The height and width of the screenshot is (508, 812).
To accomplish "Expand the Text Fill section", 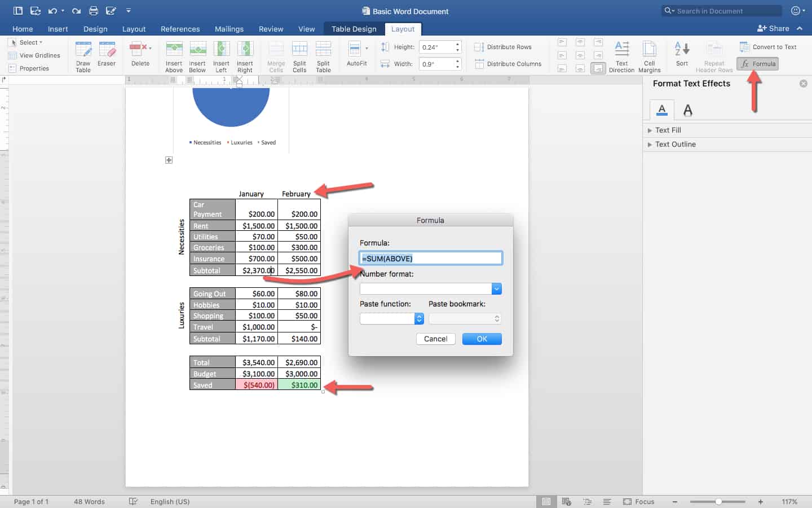I will (668, 130).
